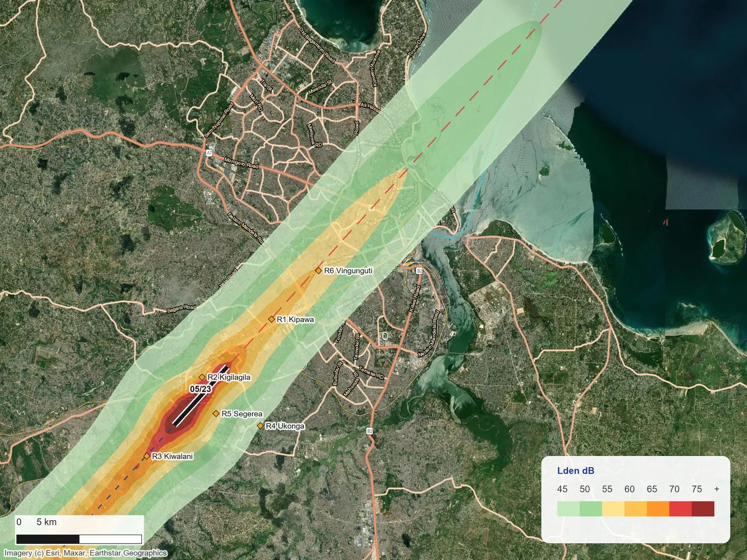Viewport: 747px width, 560px height.
Task: Click the "Sam Nujoma Road" street label
Action: (219, 120)
